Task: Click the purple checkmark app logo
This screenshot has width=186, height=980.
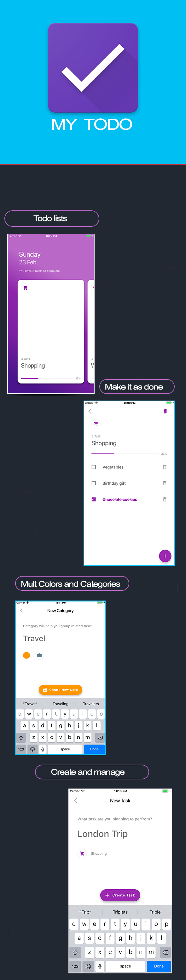Action: point(93,68)
